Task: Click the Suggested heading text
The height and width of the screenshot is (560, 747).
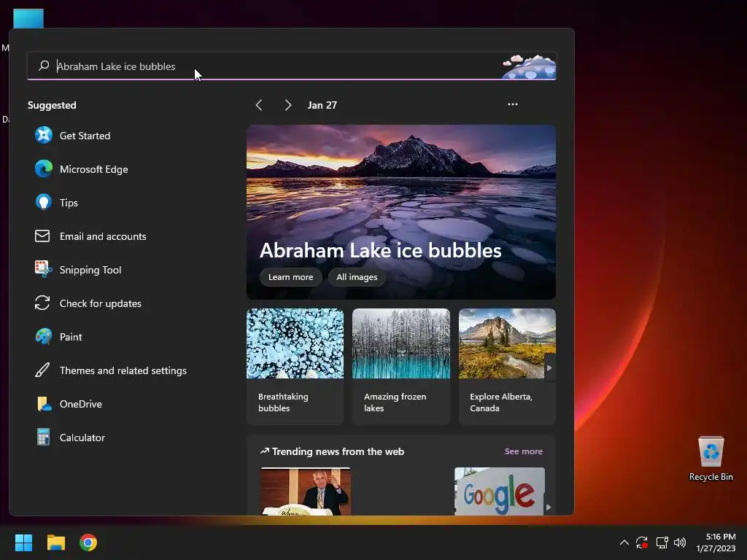Action: 52,105
